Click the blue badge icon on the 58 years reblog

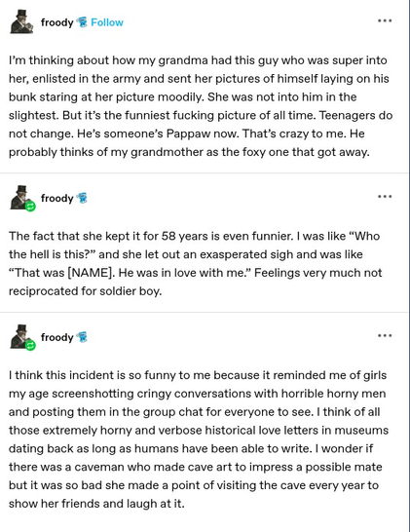82,198
